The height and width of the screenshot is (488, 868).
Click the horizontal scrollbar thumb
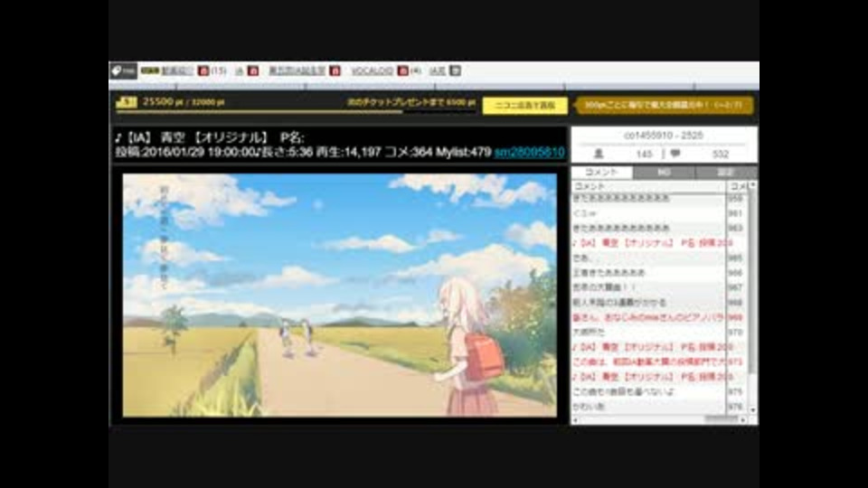coord(721,420)
